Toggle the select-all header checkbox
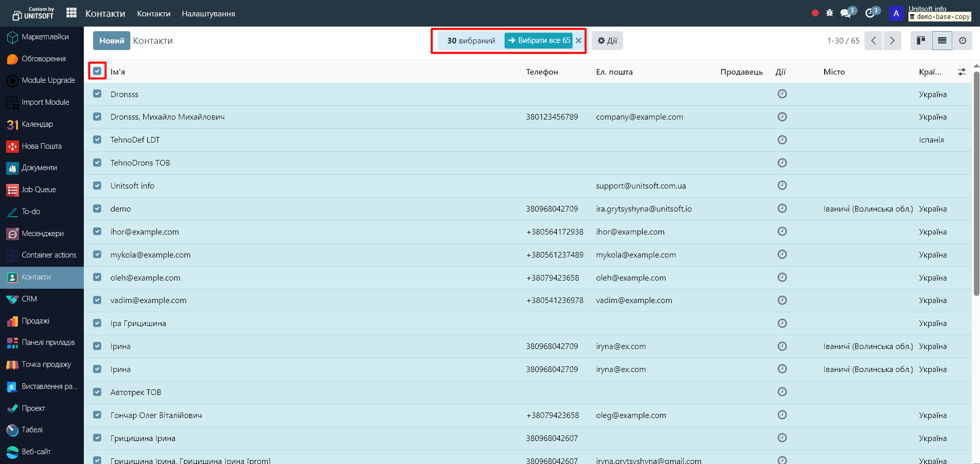The image size is (980, 464). point(97,71)
